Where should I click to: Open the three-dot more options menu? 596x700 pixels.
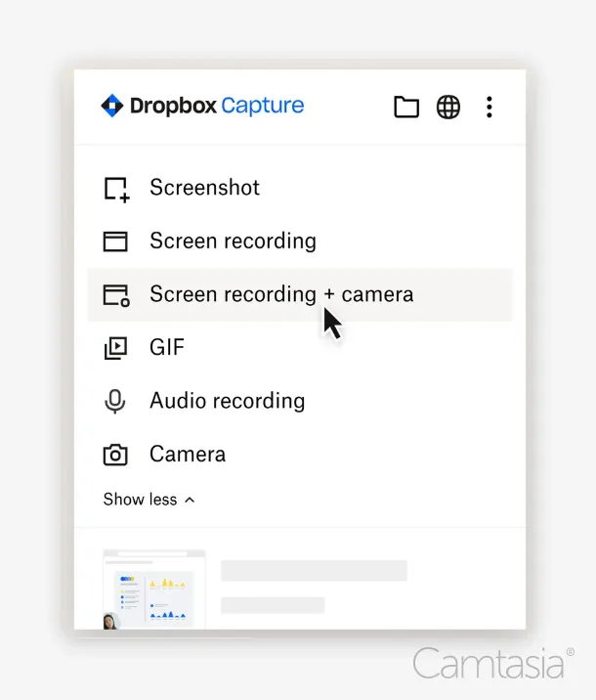pyautogui.click(x=490, y=107)
